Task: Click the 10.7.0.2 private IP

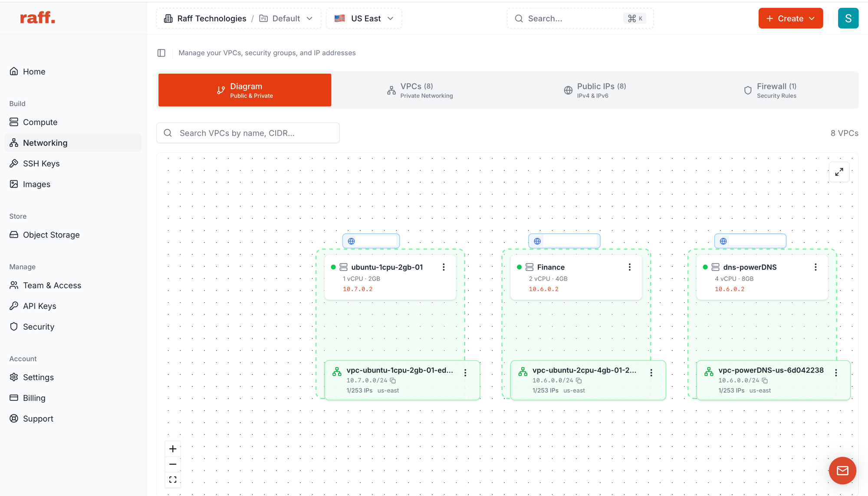Action: pos(357,289)
